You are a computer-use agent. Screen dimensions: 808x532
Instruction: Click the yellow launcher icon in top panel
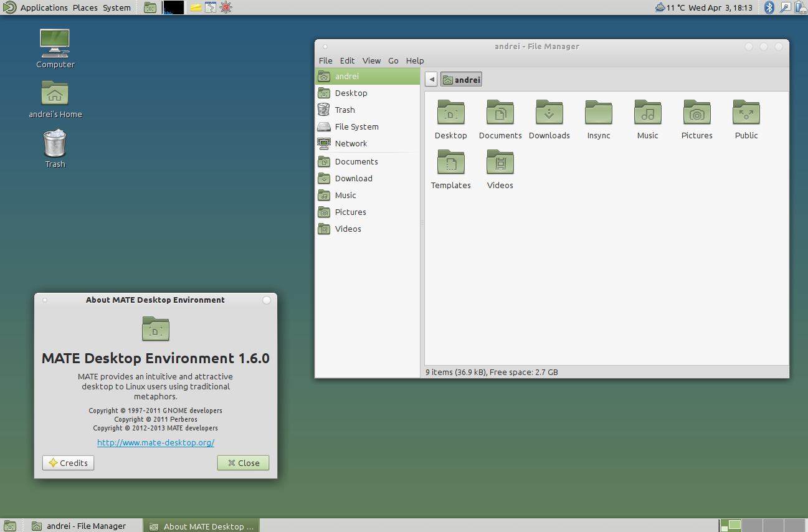196,7
